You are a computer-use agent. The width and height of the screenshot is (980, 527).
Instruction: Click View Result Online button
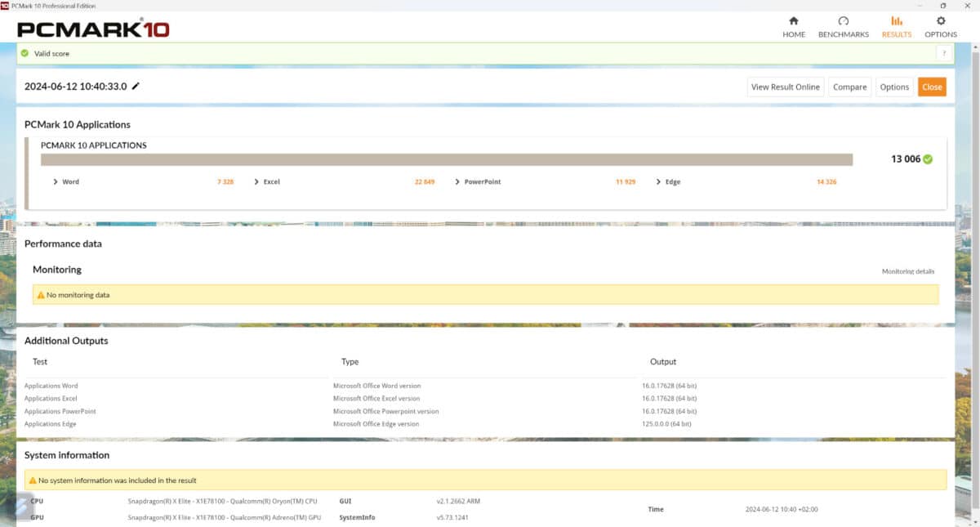pos(786,87)
